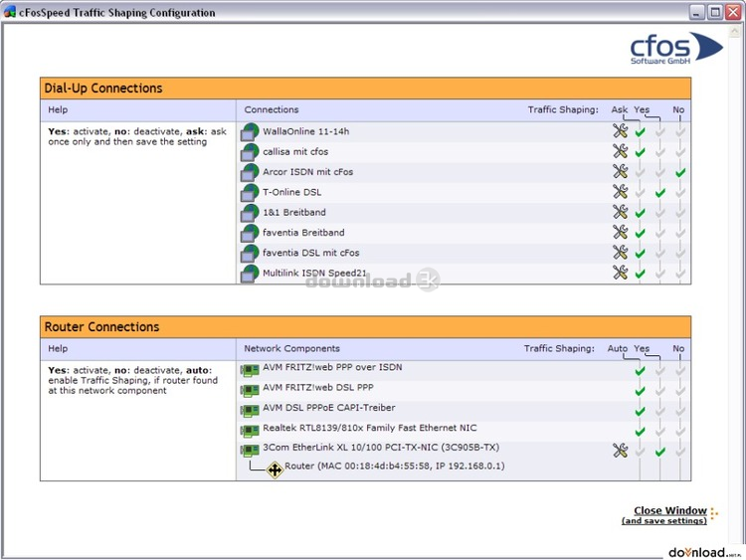Set AVM DSL PPPoE CAPI-Treiber to Yes

660,411
